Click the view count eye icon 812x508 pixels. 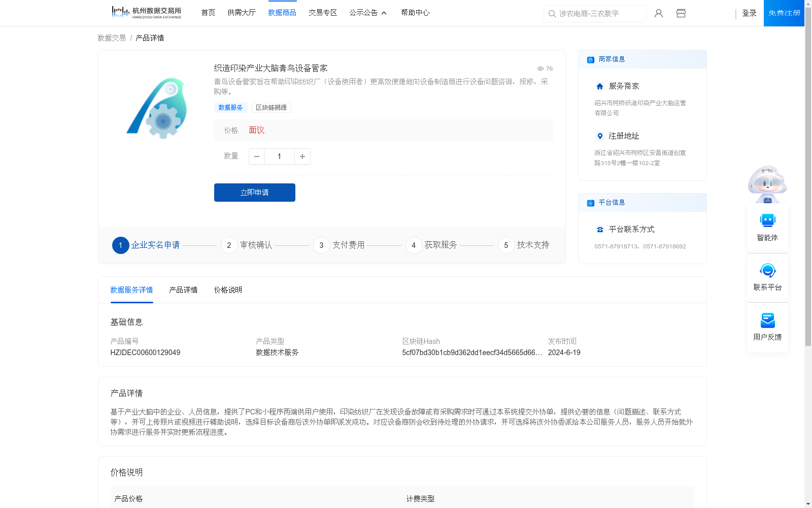click(540, 69)
